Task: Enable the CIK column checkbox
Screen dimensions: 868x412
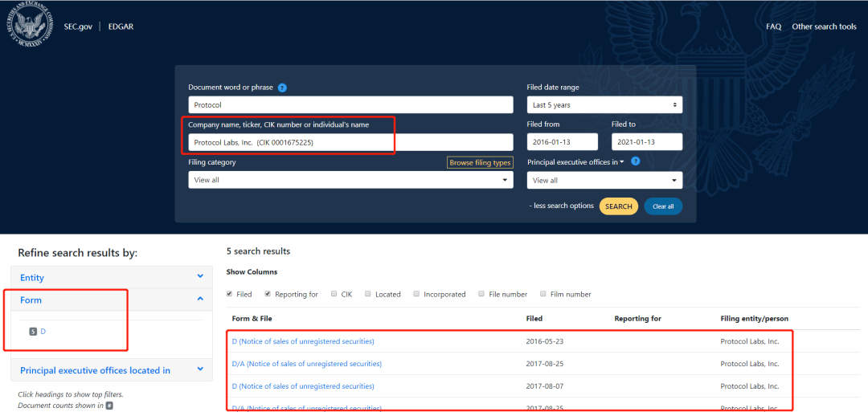Action: [x=334, y=294]
